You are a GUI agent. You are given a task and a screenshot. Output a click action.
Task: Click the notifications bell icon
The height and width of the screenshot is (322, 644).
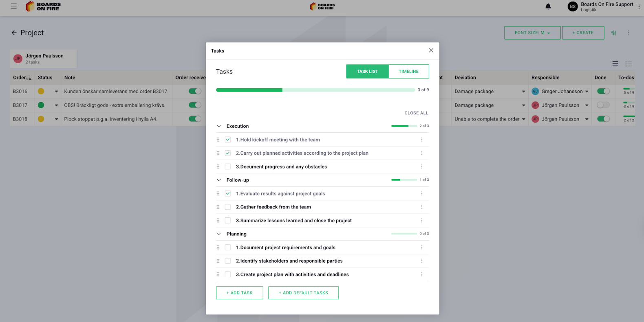[x=548, y=7]
